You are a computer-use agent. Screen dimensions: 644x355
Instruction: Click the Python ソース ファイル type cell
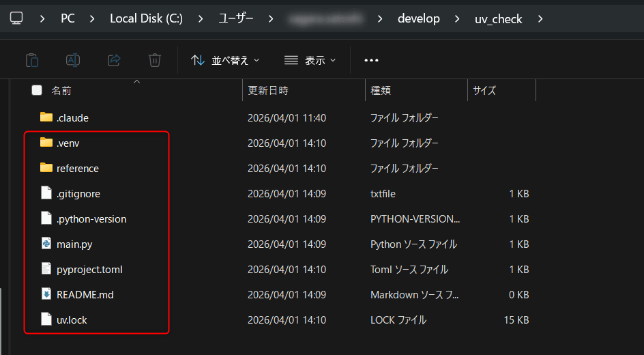pyautogui.click(x=413, y=244)
